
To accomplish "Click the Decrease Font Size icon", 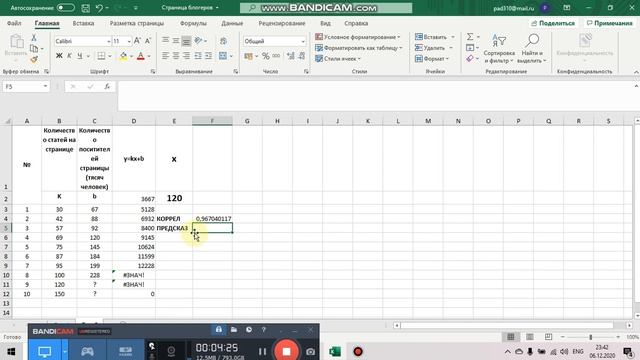I will click(x=148, y=41).
